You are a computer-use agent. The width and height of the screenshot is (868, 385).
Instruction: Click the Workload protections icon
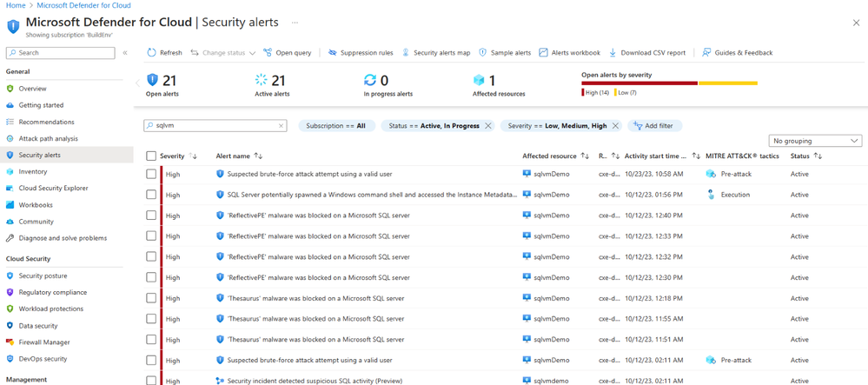point(10,309)
